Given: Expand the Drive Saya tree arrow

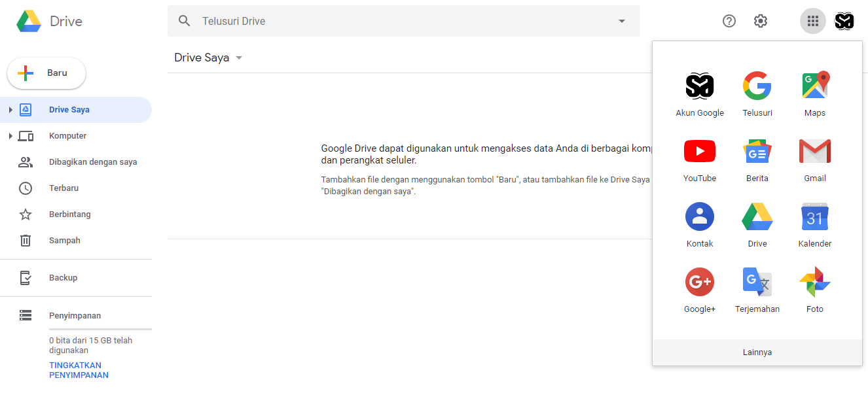Looking at the screenshot, I should coord(10,110).
